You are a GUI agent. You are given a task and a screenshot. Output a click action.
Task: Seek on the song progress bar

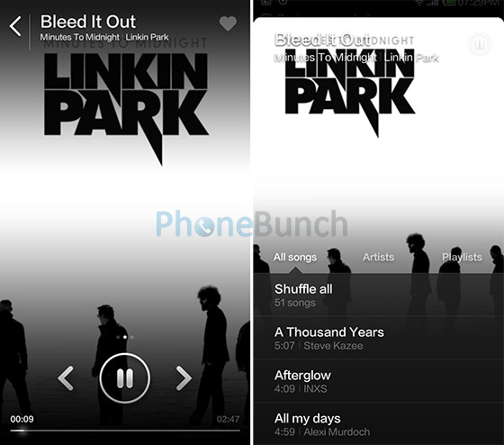125,431
